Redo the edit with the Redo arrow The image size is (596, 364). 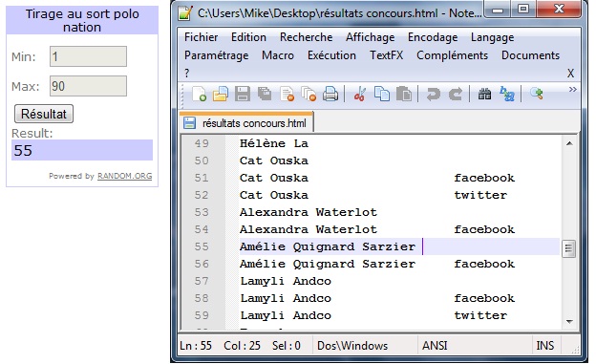pyautogui.click(x=456, y=94)
